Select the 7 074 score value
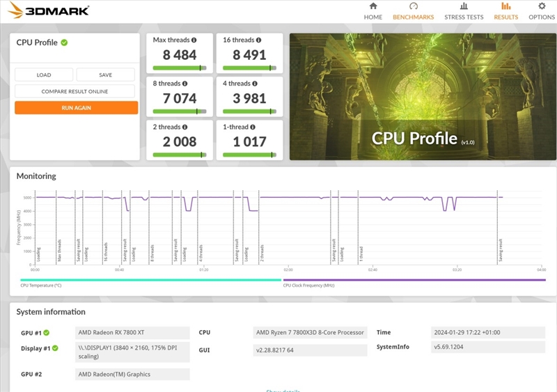 pyautogui.click(x=180, y=98)
